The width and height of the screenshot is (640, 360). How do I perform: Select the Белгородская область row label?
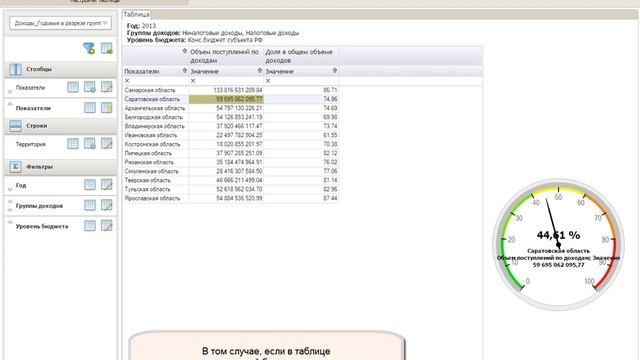tap(153, 117)
